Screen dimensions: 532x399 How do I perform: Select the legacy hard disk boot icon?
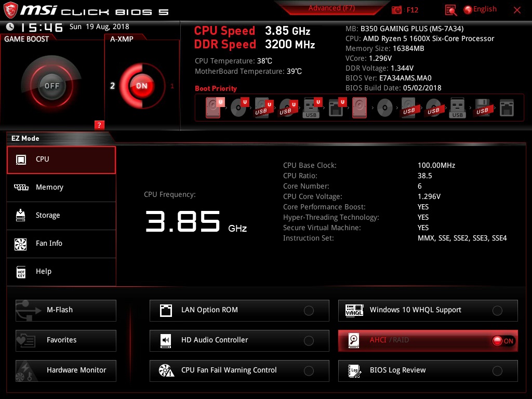coord(360,108)
